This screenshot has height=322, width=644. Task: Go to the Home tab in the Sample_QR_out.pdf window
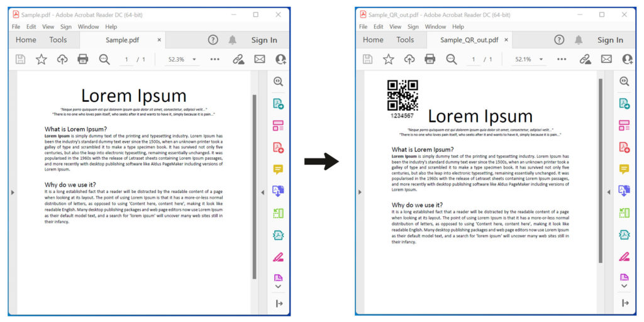click(x=373, y=40)
